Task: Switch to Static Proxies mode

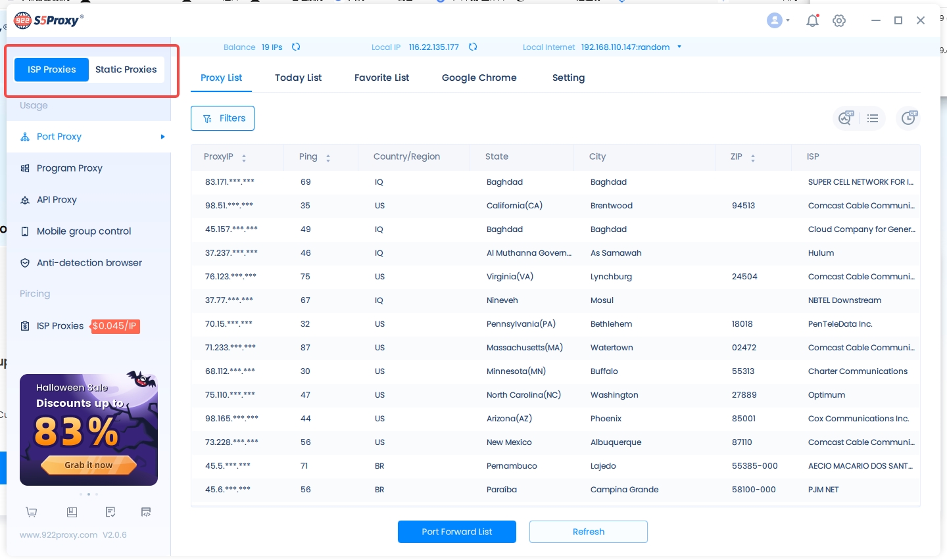Action: [126, 70]
